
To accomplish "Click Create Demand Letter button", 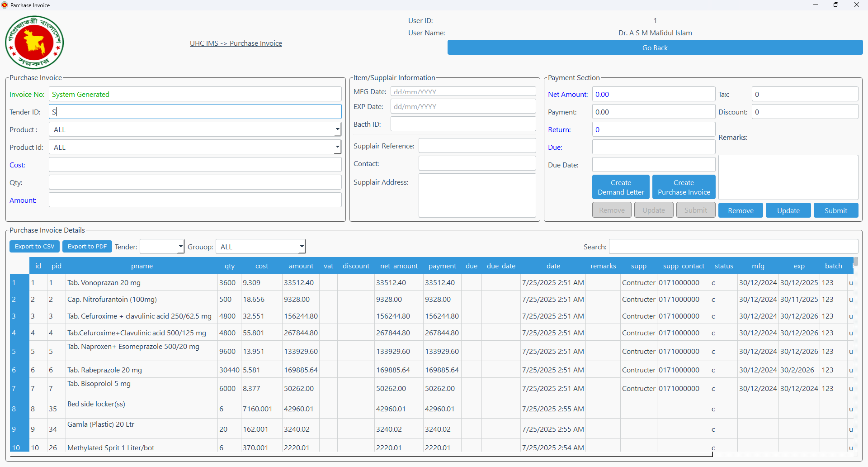I will click(620, 187).
